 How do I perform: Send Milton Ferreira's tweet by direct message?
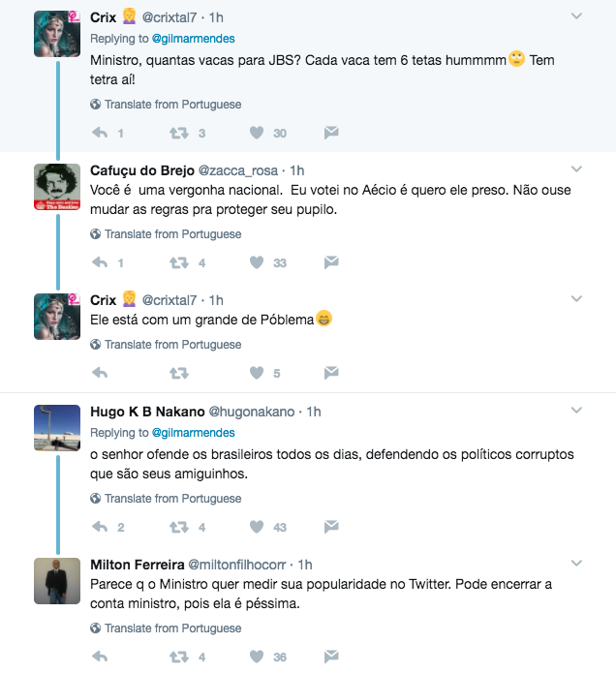(330, 657)
